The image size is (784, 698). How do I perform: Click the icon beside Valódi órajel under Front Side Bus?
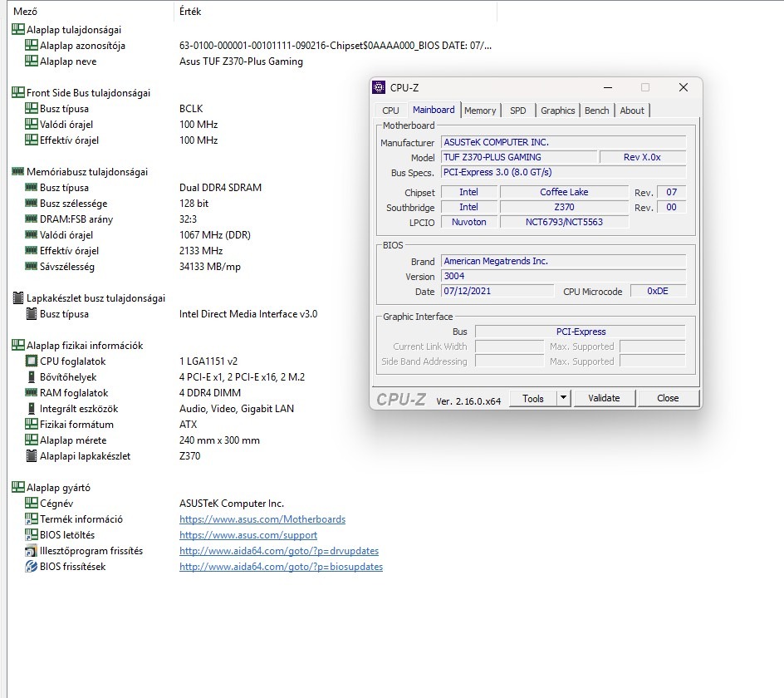(x=31, y=124)
